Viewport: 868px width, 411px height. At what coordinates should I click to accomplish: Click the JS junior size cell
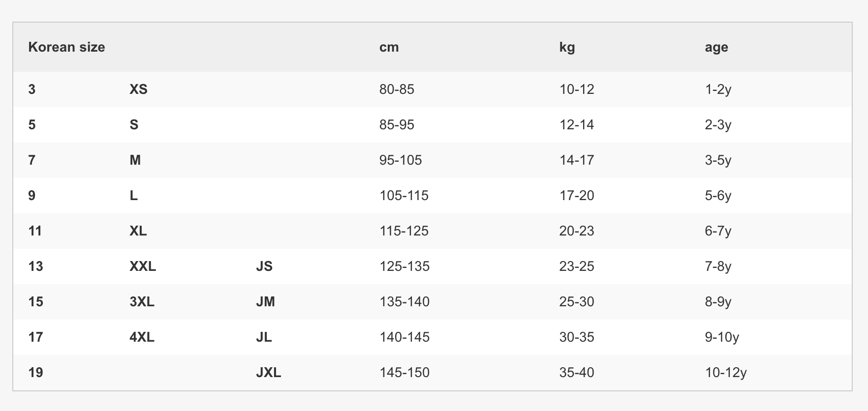coord(264,266)
